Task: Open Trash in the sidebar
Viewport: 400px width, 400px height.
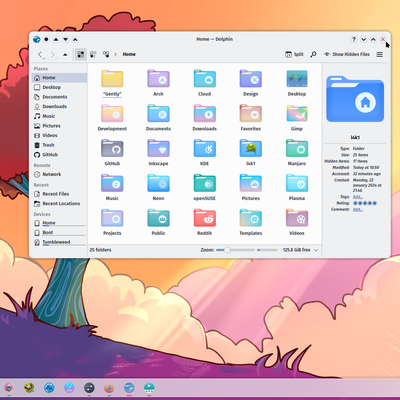Action: 59,145
